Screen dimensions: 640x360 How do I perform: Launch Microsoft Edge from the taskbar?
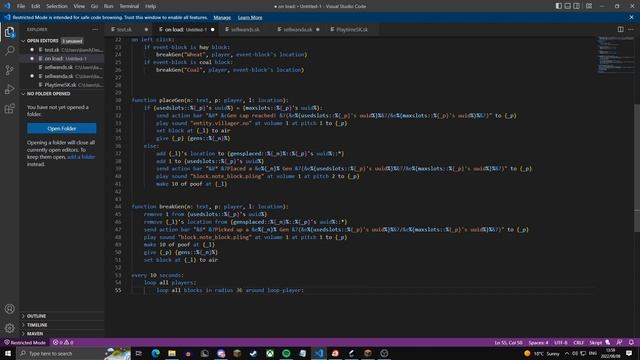156,353
